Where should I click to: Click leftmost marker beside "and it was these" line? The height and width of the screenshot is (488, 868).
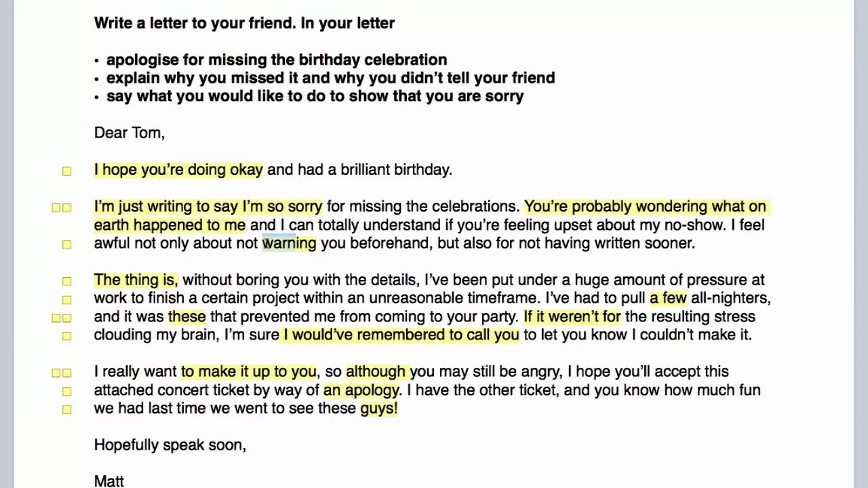point(56,317)
